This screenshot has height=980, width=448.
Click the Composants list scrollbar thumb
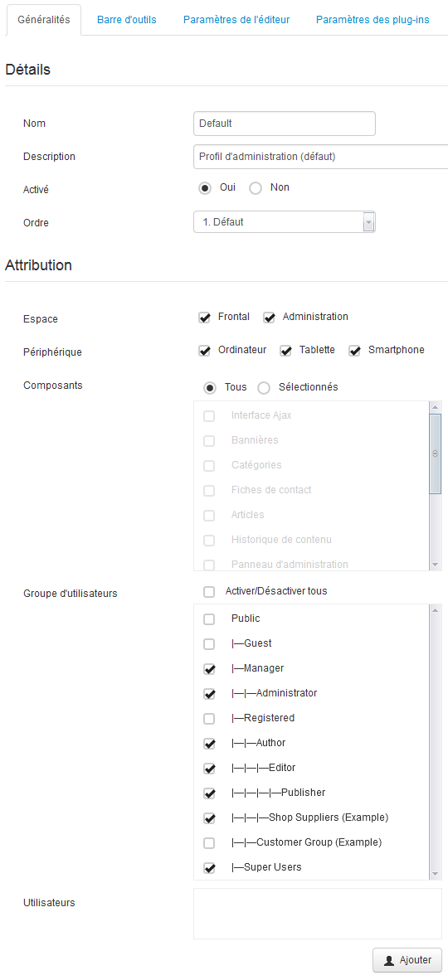pyautogui.click(x=436, y=454)
